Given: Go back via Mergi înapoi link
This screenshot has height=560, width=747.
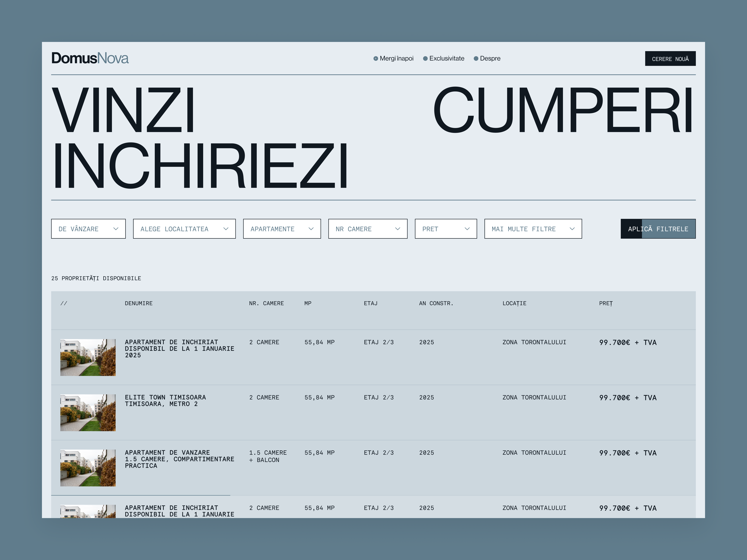Looking at the screenshot, I should click(x=396, y=58).
